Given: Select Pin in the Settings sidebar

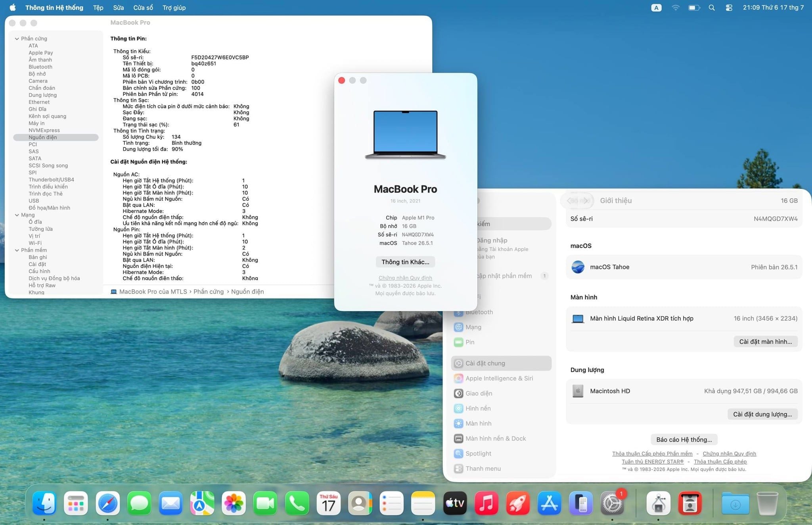Looking at the screenshot, I should click(x=501, y=342).
